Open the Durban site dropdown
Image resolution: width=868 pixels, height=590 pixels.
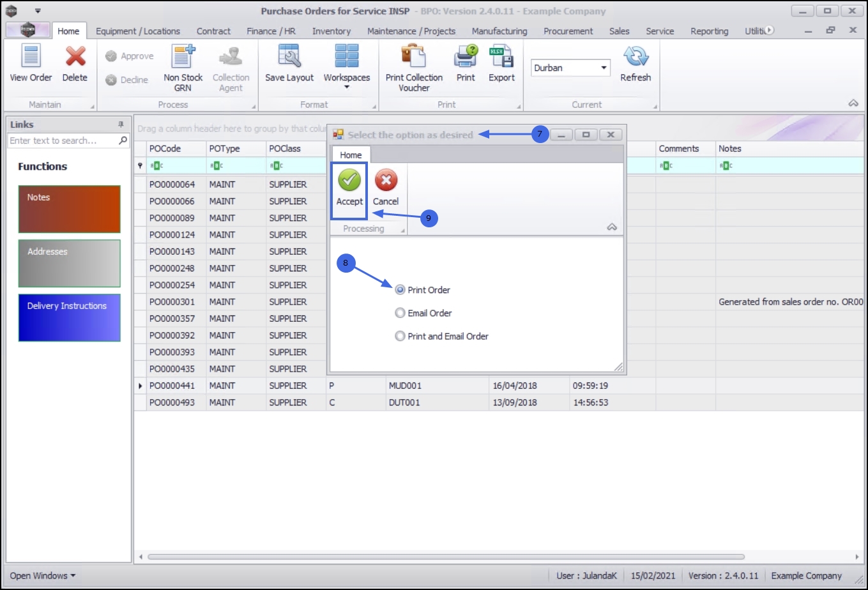click(x=604, y=68)
